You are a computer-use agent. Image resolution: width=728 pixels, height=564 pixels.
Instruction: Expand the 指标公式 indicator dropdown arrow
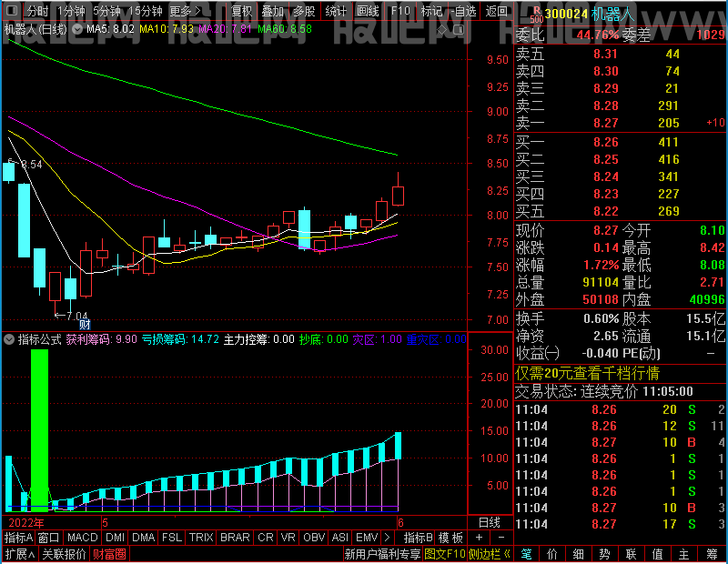(x=9, y=339)
